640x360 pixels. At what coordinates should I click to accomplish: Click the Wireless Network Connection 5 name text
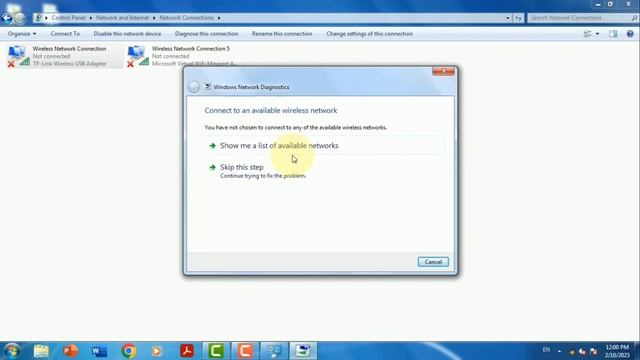coord(191,49)
